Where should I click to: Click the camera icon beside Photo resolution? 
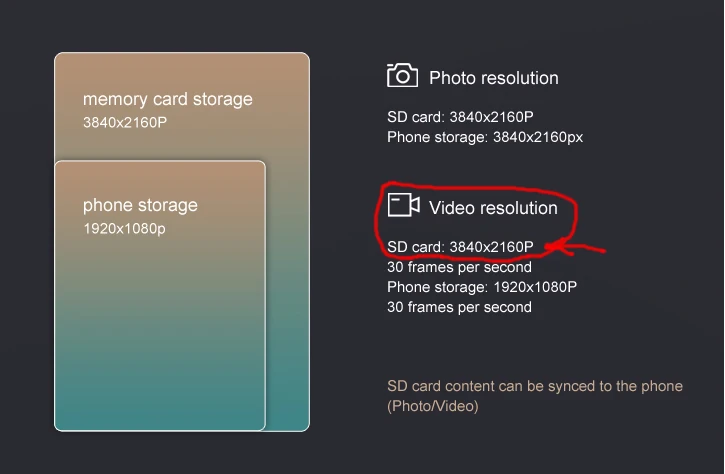[402, 75]
